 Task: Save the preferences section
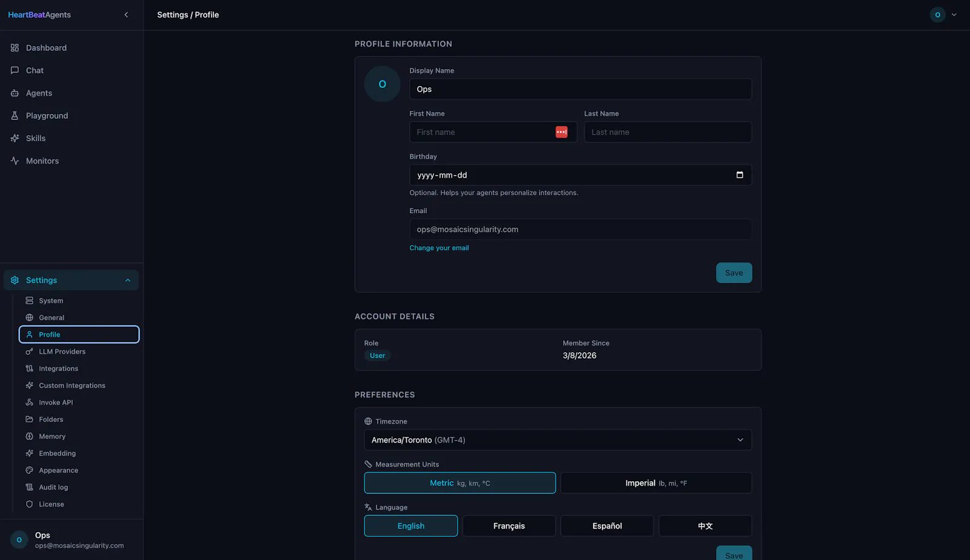pos(734,554)
